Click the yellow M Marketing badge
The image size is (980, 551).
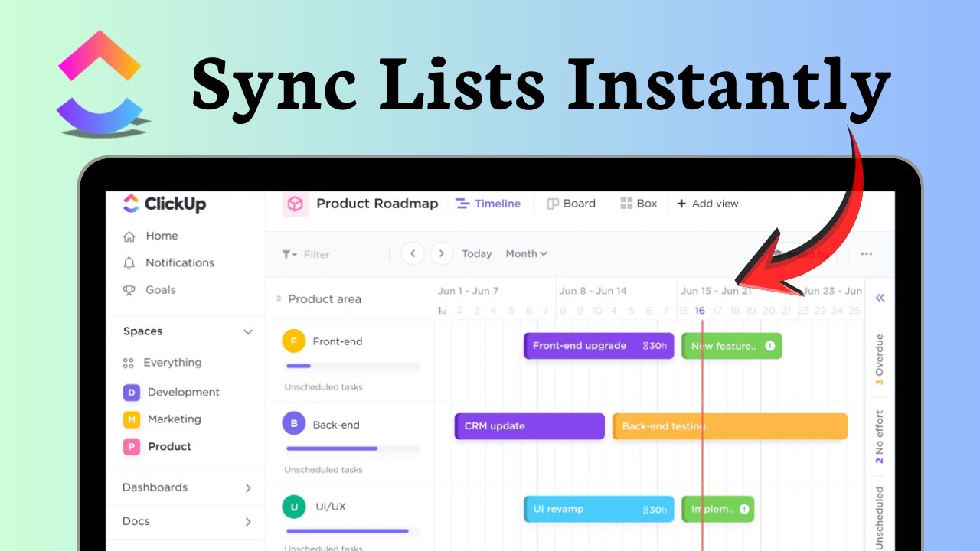(x=132, y=419)
